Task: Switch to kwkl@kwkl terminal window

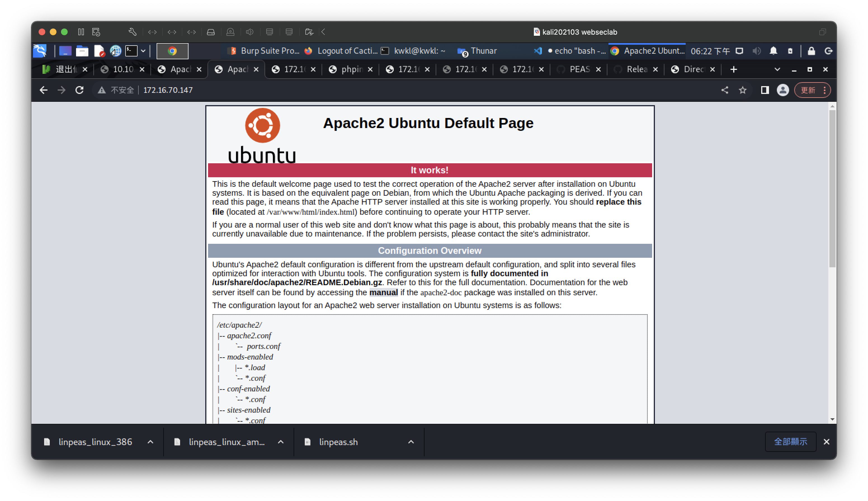Action: coord(414,51)
